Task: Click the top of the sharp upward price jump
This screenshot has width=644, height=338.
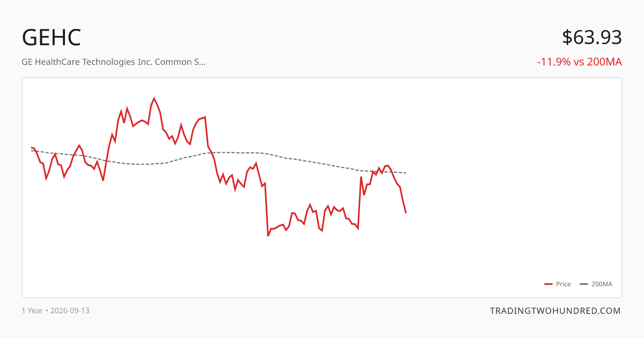Action: pos(361,177)
